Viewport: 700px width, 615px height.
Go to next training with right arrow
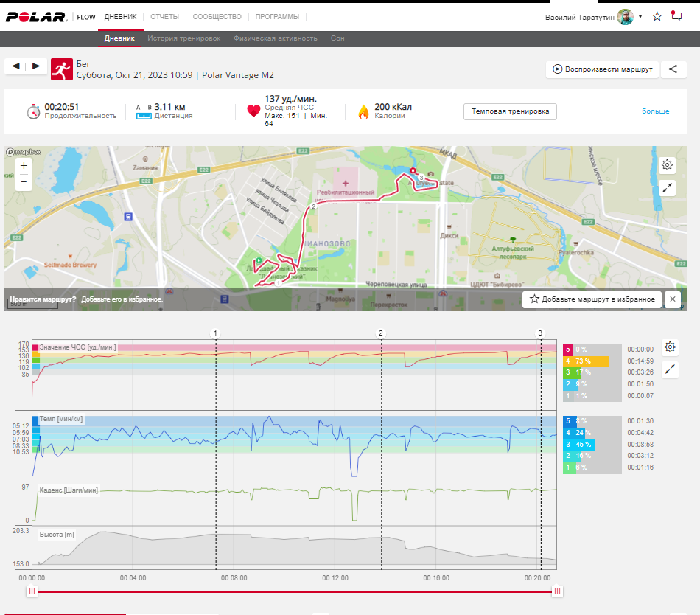36,66
